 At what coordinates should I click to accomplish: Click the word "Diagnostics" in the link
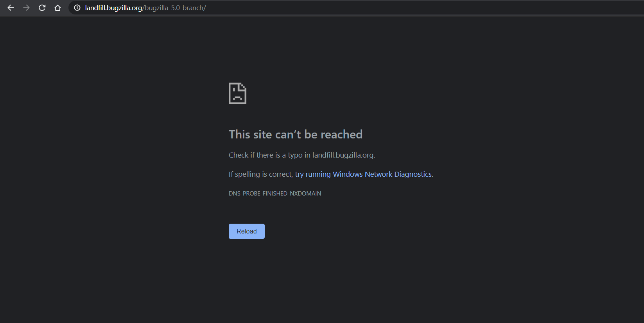pos(413,174)
